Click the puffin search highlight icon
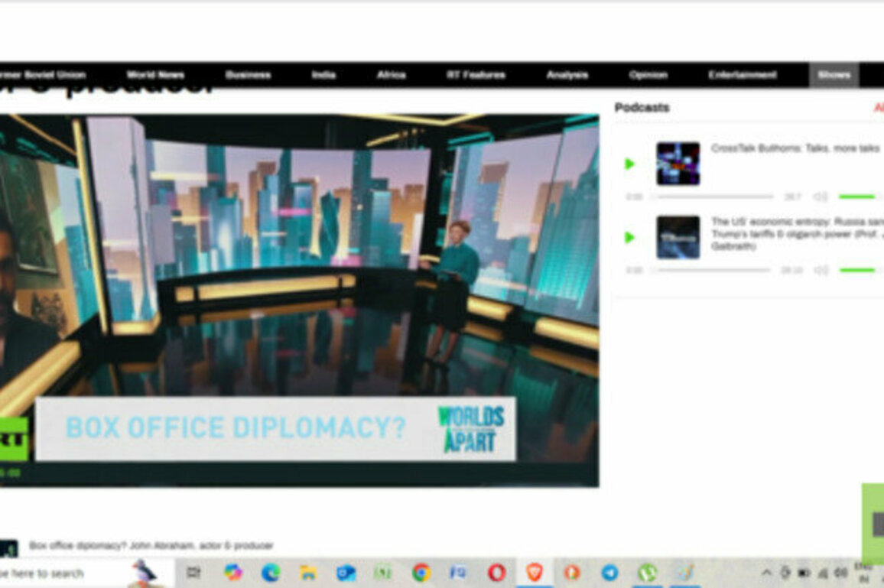This screenshot has height=588, width=884. coord(143,573)
